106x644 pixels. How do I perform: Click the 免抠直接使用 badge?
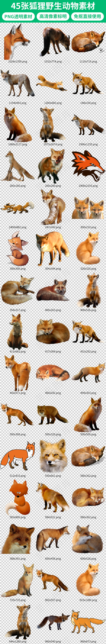click(87, 17)
